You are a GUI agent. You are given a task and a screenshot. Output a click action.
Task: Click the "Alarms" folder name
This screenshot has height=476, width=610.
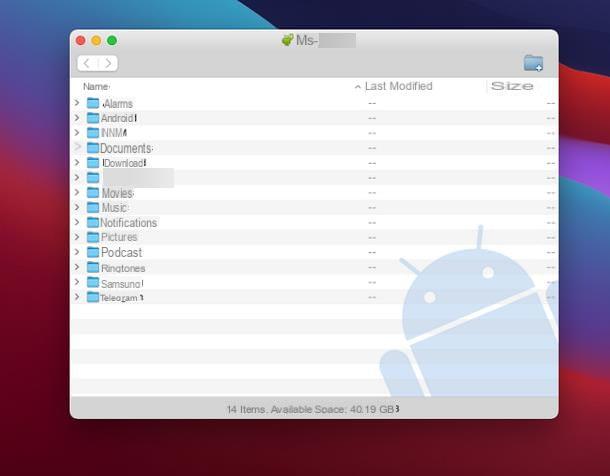point(118,104)
